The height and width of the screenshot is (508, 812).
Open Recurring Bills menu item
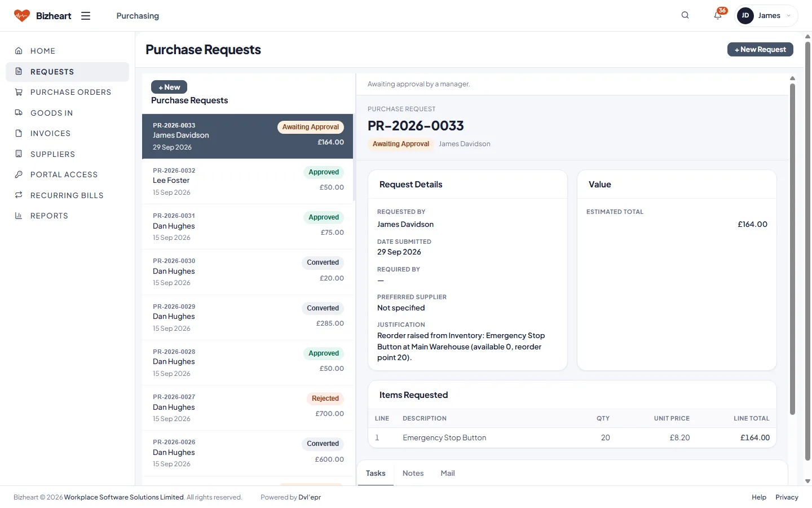click(68, 195)
